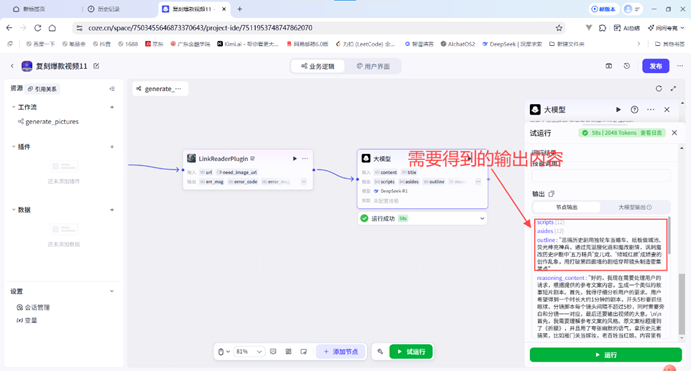Open help for the 大模型 panel
Viewport: 691px width, 371px height.
[x=635, y=110]
